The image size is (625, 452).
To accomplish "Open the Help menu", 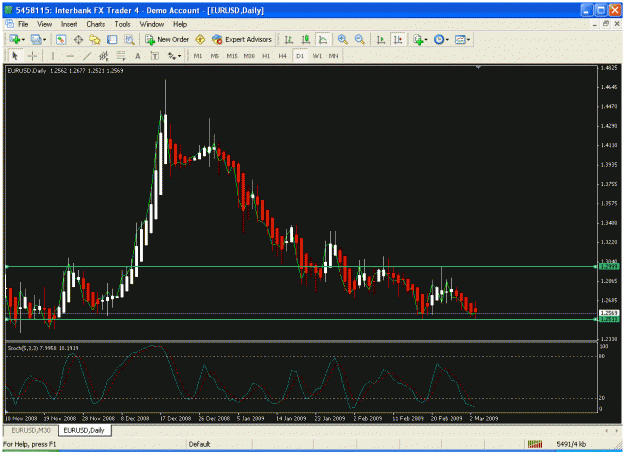I will pyautogui.click(x=180, y=24).
